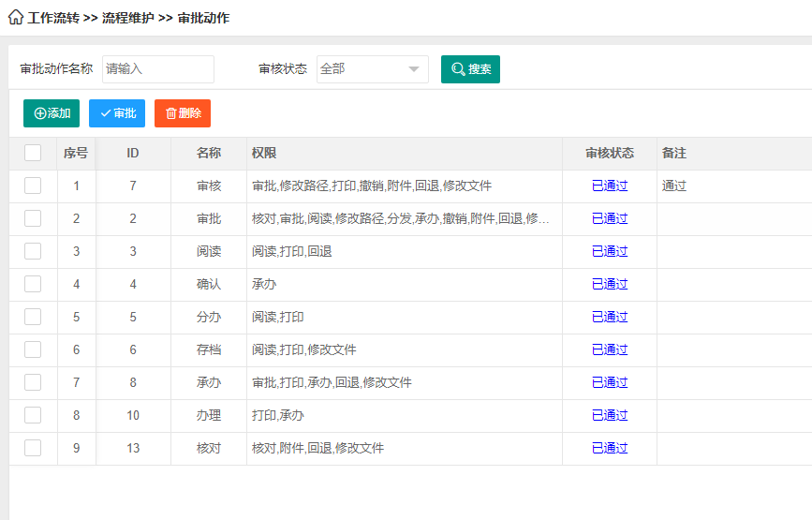Click the 名称 column header
This screenshot has height=520, width=812.
pos(209,153)
